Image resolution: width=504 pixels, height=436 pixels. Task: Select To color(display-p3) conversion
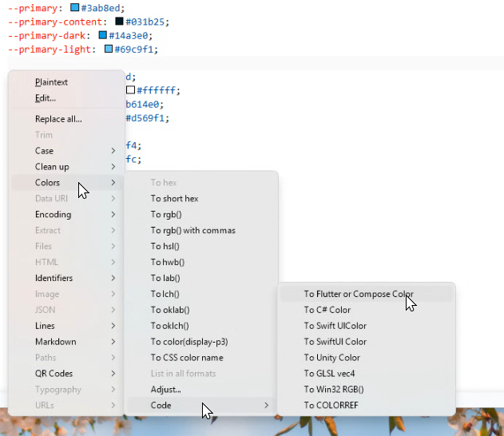pos(189,342)
